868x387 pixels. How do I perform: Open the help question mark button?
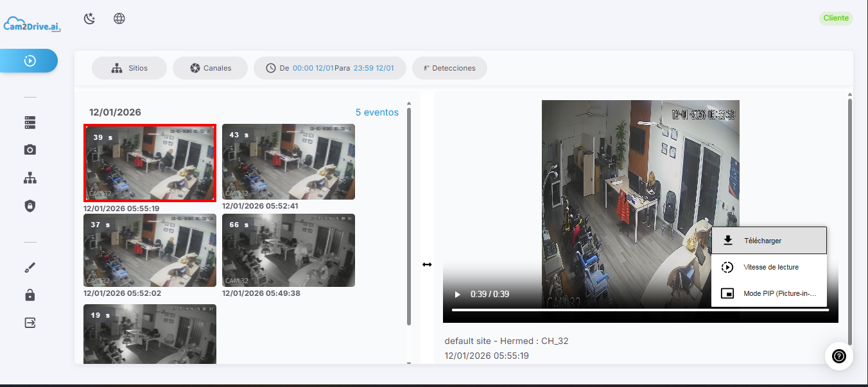coord(839,356)
